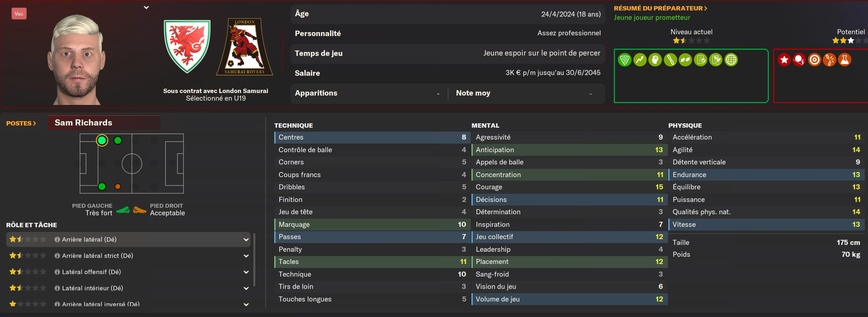Open dropdown chevron above the player portrait

pos(146,7)
